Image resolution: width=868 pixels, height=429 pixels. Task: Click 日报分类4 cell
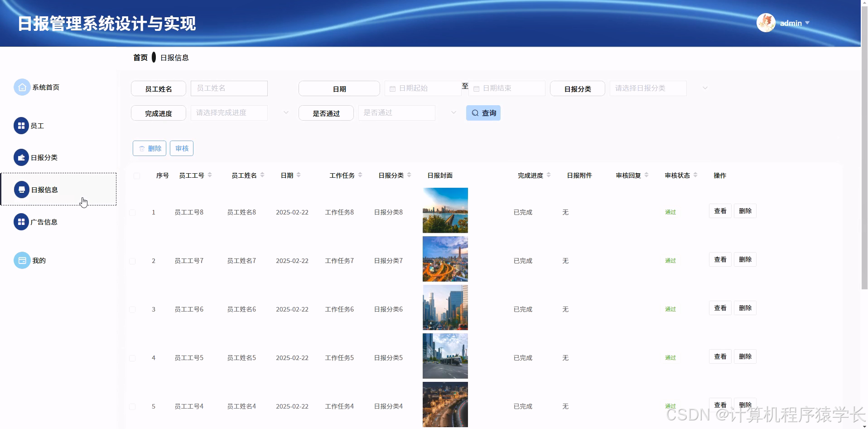tap(388, 406)
